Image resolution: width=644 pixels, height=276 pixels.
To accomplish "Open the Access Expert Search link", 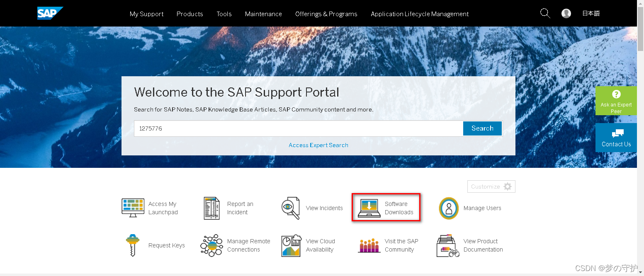I will pyautogui.click(x=318, y=145).
